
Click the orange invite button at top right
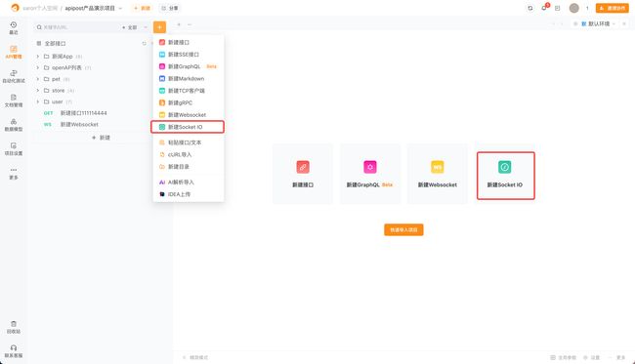click(x=612, y=8)
